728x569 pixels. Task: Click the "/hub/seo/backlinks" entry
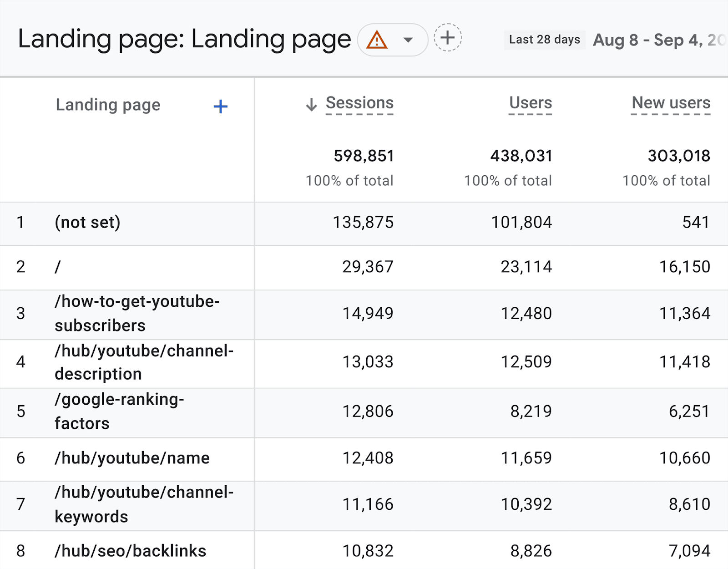[131, 551]
